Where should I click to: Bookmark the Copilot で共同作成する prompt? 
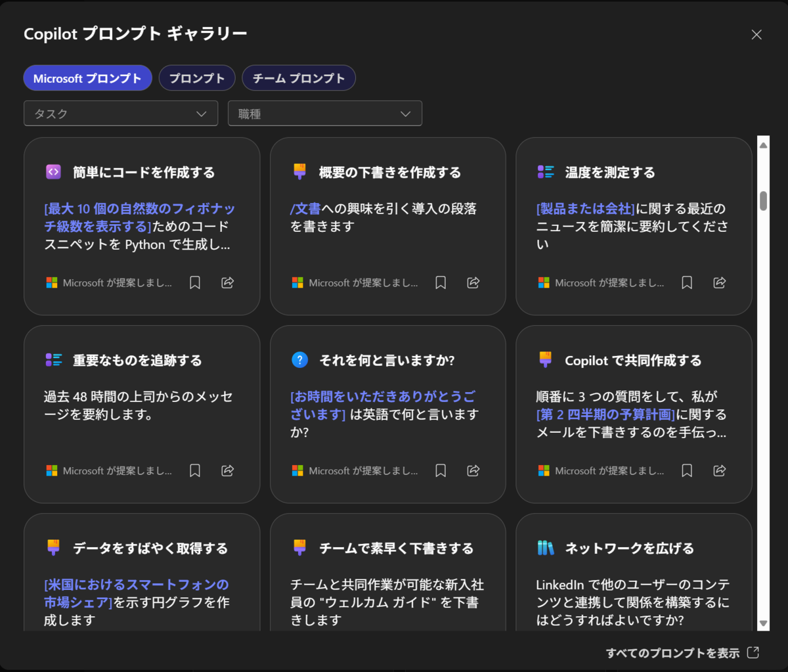click(687, 470)
